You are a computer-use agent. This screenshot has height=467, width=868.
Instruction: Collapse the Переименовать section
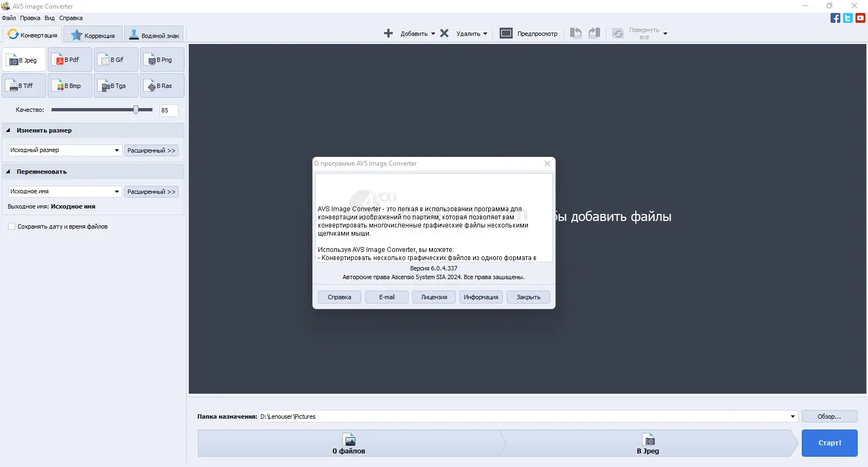point(8,172)
